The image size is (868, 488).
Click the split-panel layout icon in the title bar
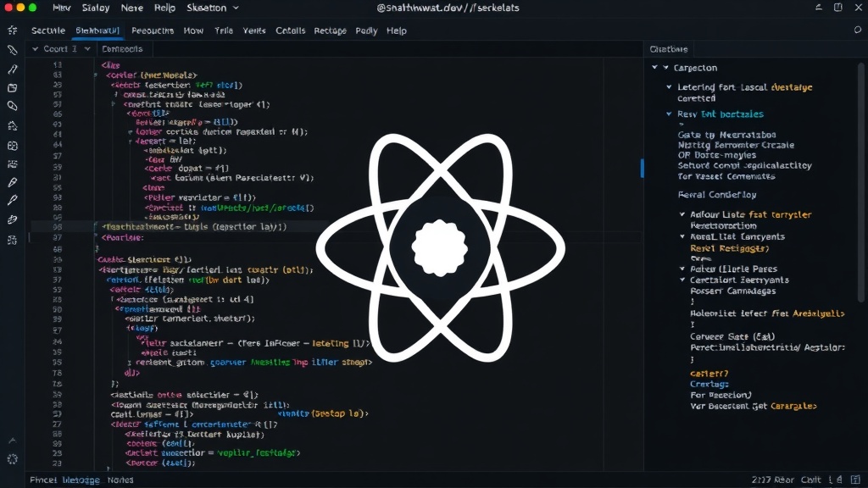pos(838,8)
